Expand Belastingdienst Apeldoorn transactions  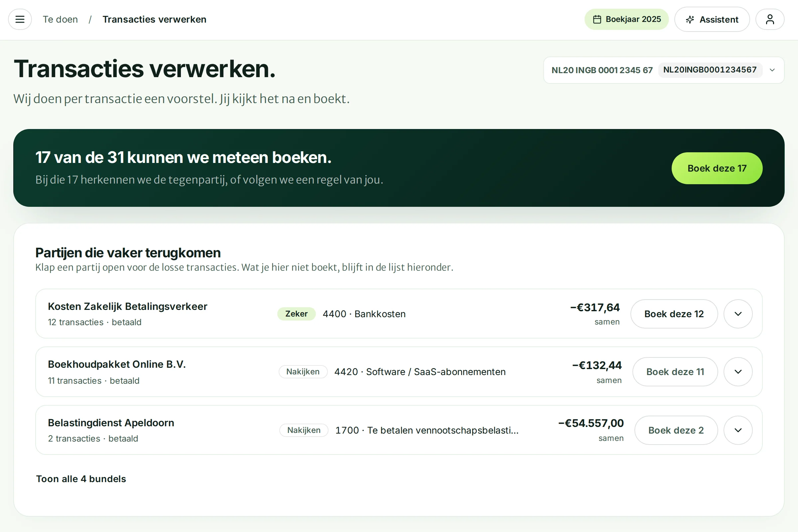pyautogui.click(x=738, y=430)
